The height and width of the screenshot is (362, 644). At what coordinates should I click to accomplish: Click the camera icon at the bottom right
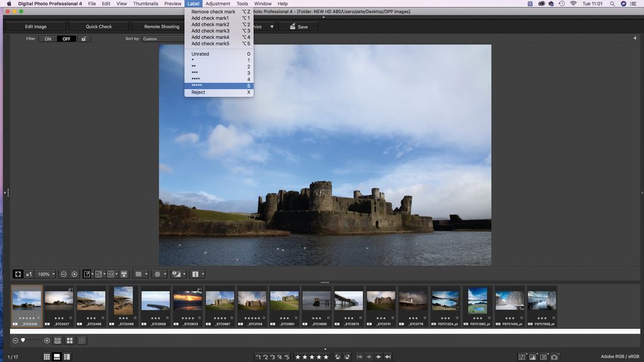click(x=555, y=357)
